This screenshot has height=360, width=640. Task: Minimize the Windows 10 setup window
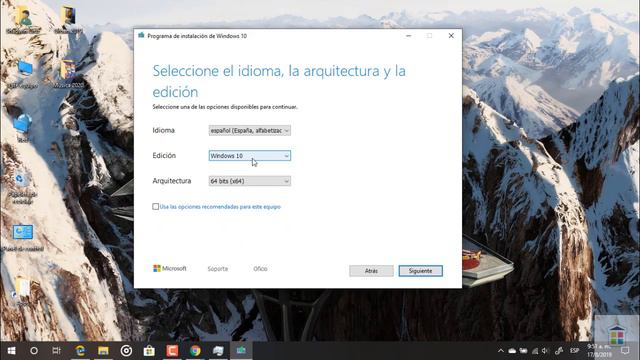tap(408, 36)
